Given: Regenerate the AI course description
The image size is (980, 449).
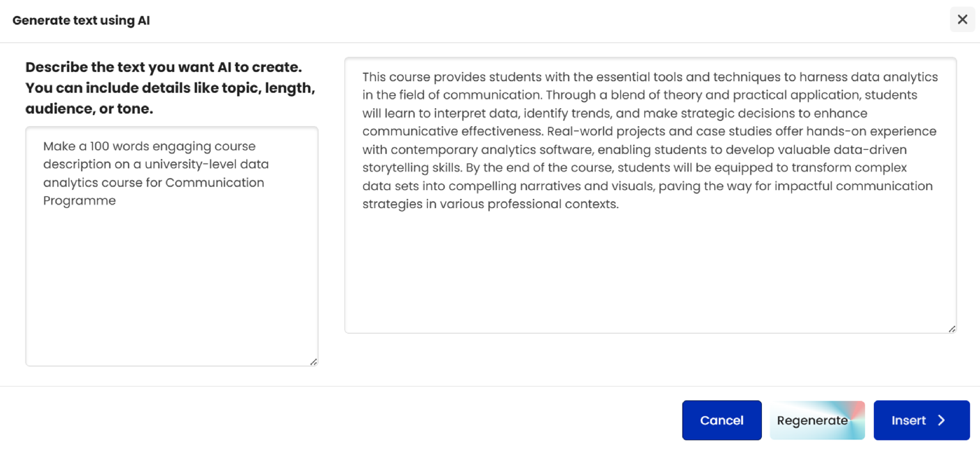Looking at the screenshot, I should pyautogui.click(x=817, y=420).
